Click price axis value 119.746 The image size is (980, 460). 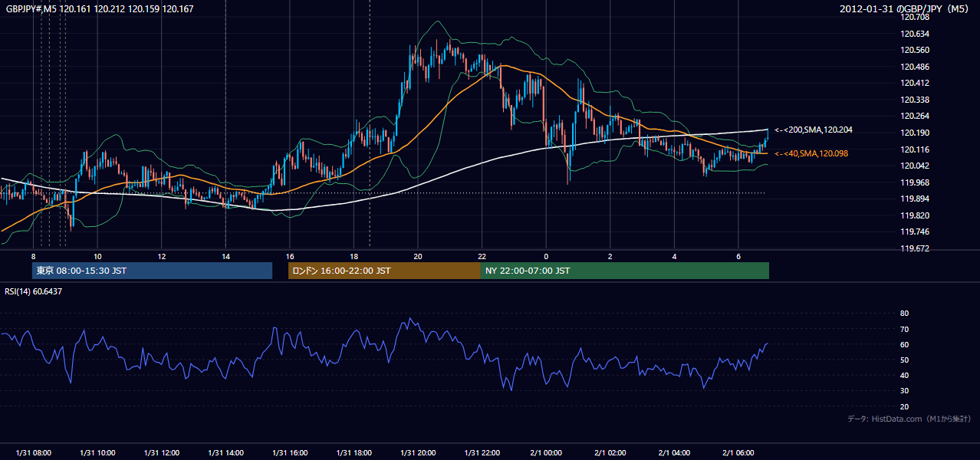coord(915,232)
